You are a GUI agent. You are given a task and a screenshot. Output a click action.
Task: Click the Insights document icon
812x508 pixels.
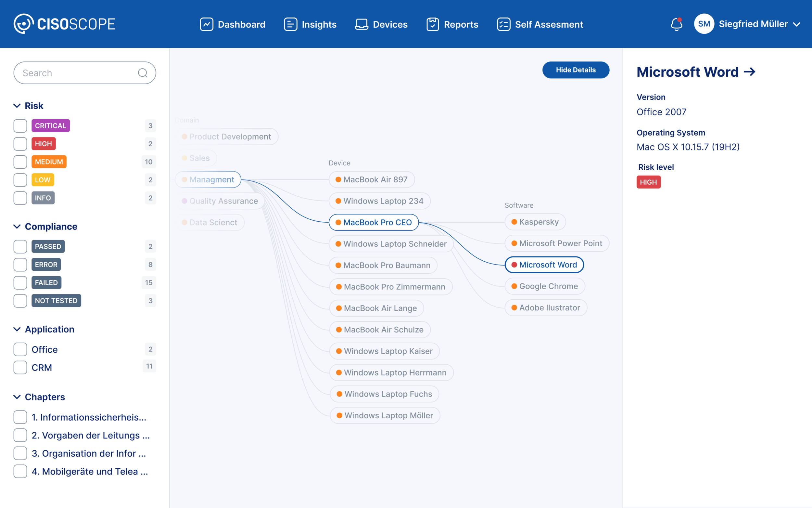[x=290, y=24]
